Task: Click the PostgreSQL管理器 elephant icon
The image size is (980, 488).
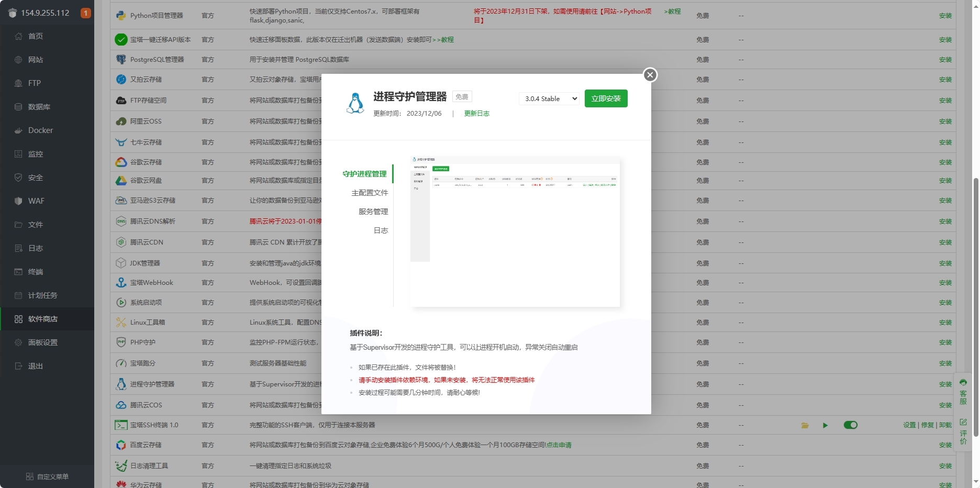Action: (x=121, y=60)
